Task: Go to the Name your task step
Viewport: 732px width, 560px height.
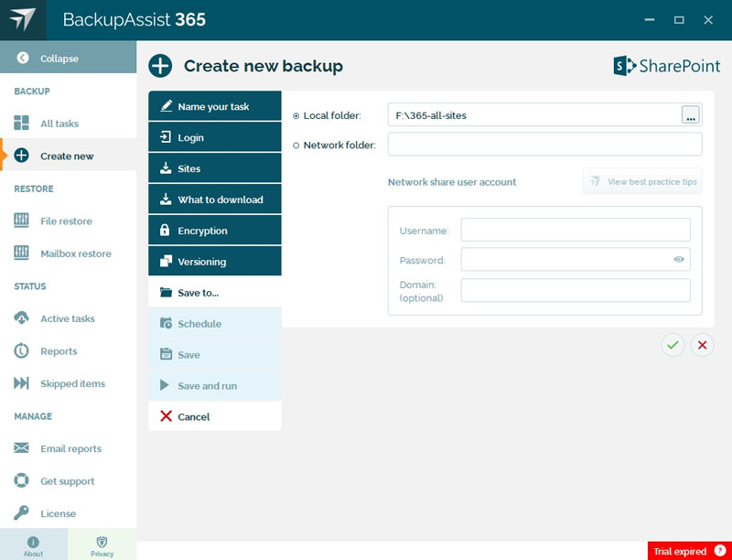Action: [x=215, y=106]
